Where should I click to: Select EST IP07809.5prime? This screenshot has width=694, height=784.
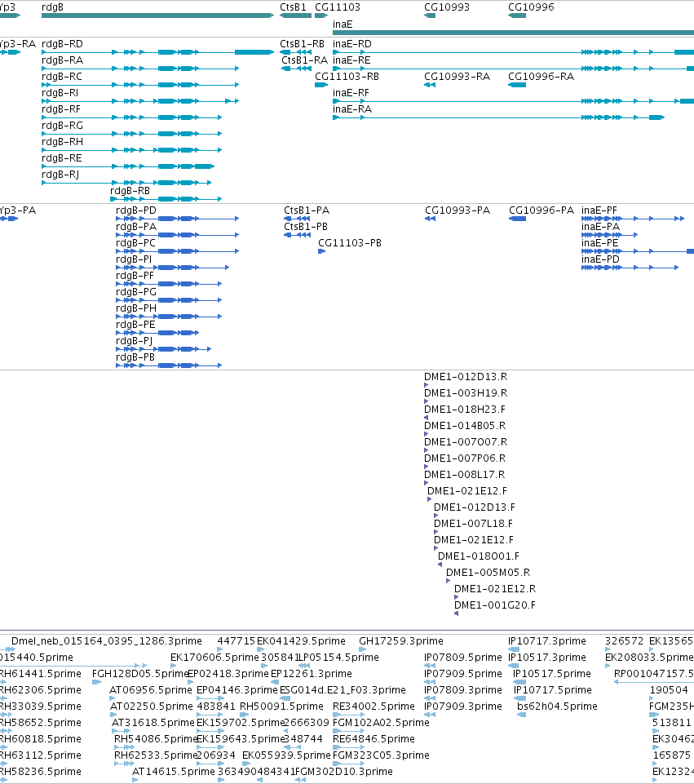click(x=430, y=666)
